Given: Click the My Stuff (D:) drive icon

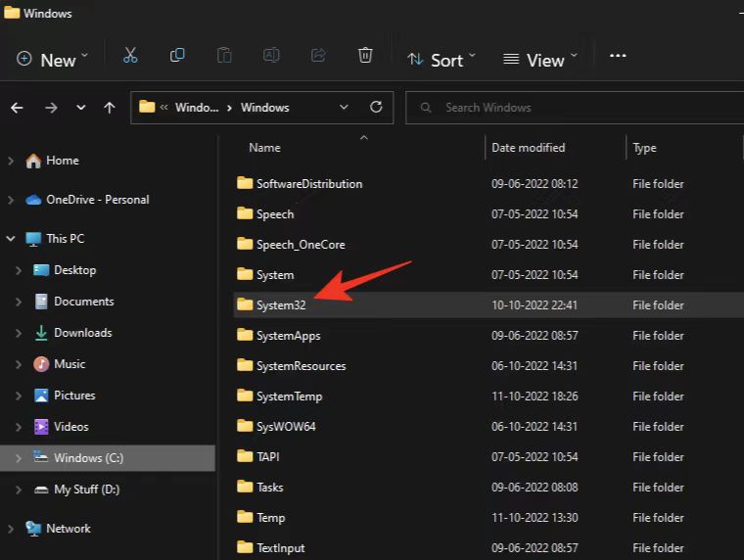Looking at the screenshot, I should coord(41,490).
